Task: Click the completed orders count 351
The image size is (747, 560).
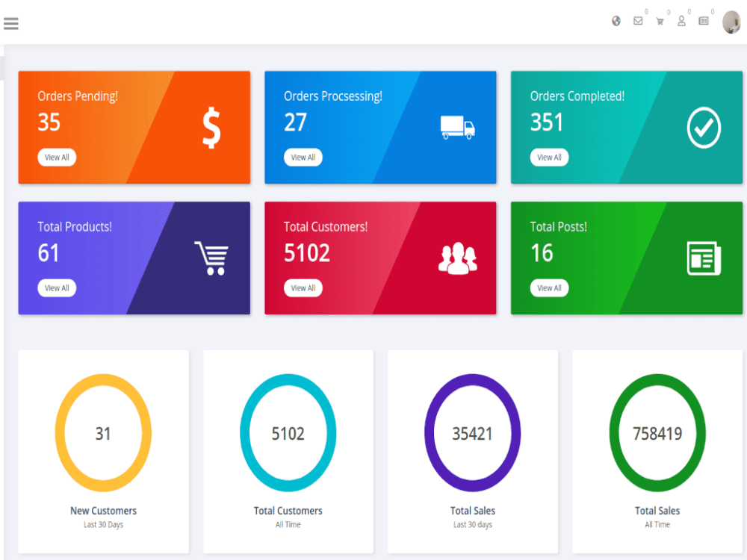Action: [547, 122]
